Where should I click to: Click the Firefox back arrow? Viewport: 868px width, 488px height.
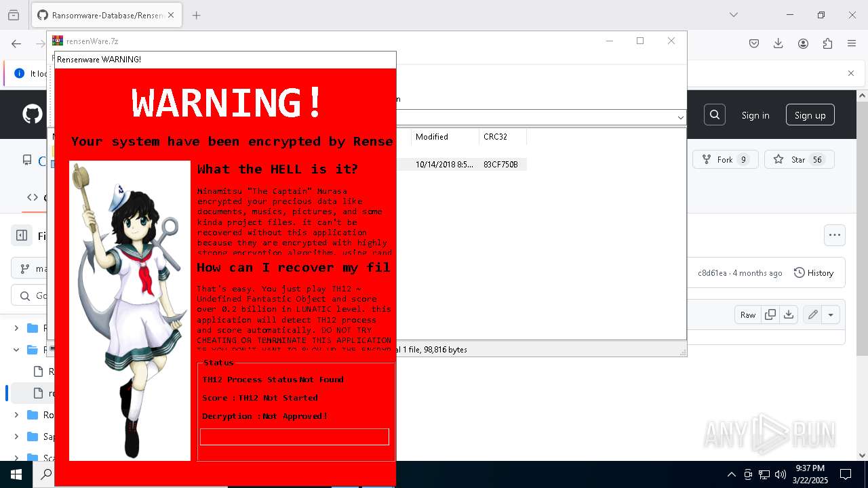pos(16,43)
